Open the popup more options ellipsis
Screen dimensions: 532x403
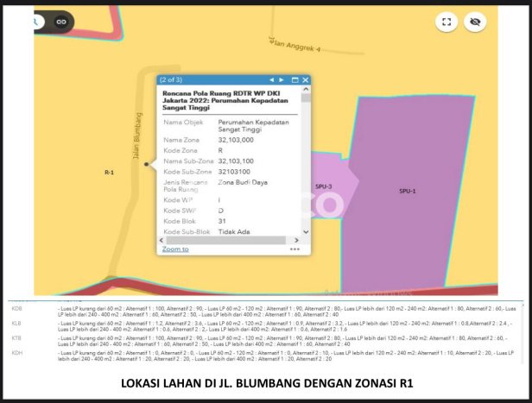[x=294, y=249]
